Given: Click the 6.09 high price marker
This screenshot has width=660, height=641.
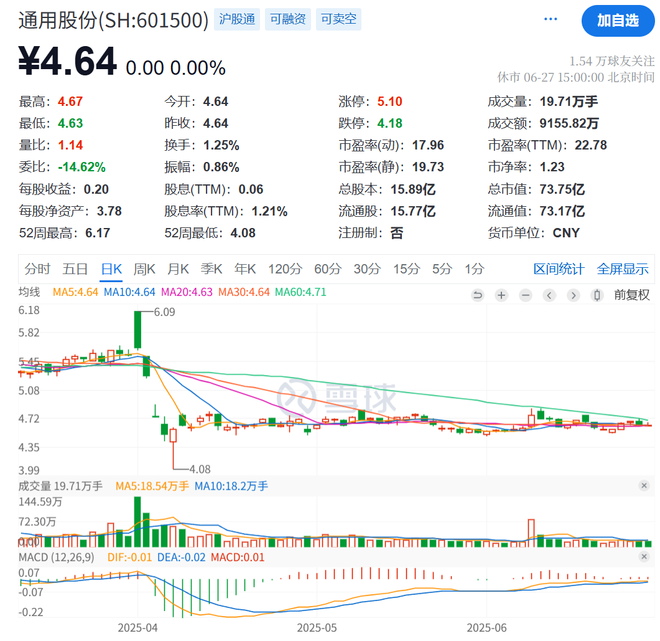Looking at the screenshot, I should pyautogui.click(x=165, y=312).
